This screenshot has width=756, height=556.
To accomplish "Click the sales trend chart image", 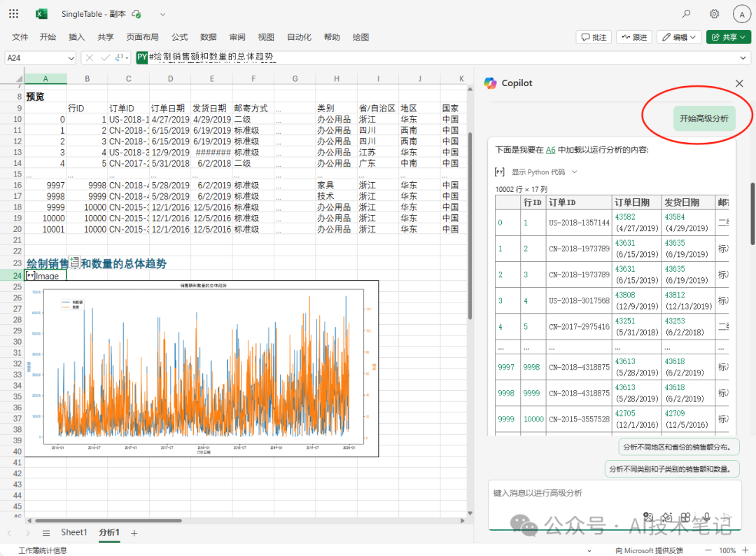I will pyautogui.click(x=202, y=368).
